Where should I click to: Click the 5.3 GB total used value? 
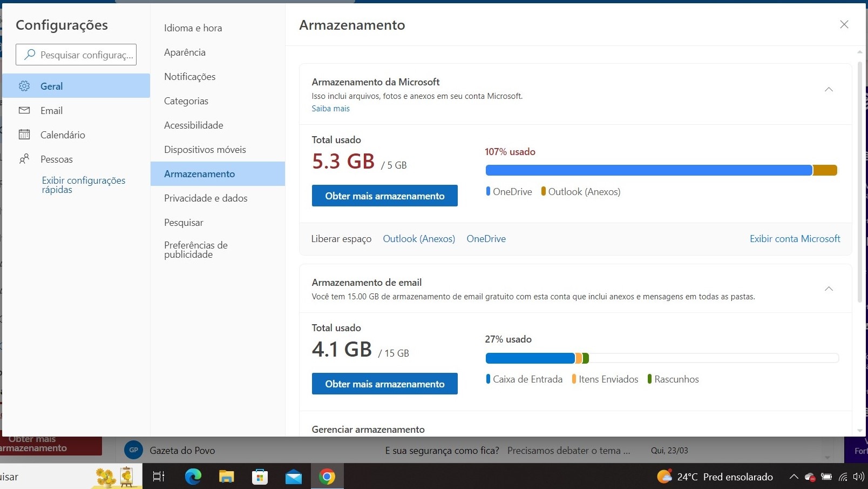343,161
